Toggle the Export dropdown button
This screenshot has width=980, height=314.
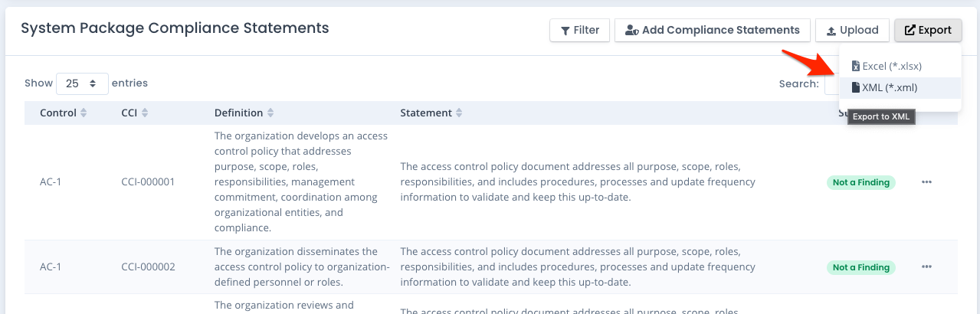[928, 30]
